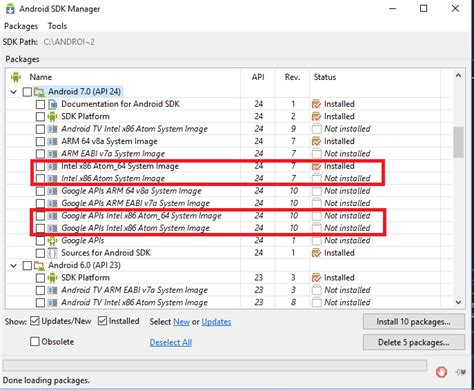Tick the Intel x86 Atom System Image checkbox
This screenshot has height=390, width=474.
[x=40, y=179]
